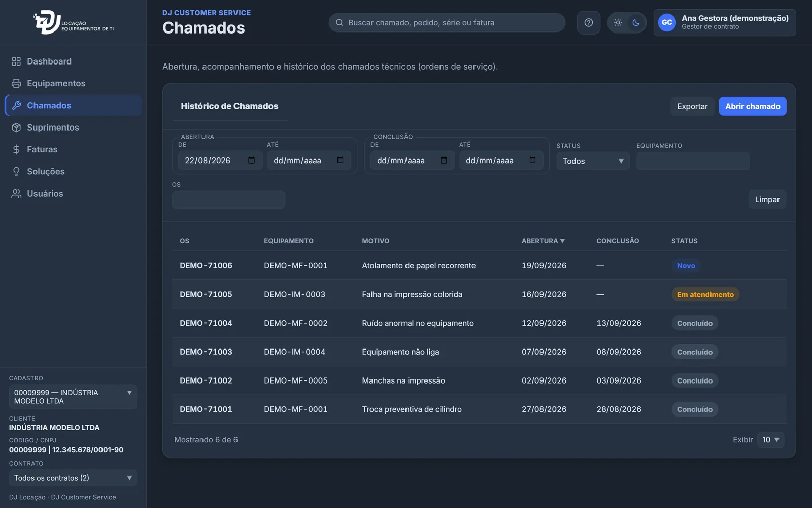The image size is (812, 508).
Task: Click the Suprimentos box icon
Action: click(x=16, y=128)
